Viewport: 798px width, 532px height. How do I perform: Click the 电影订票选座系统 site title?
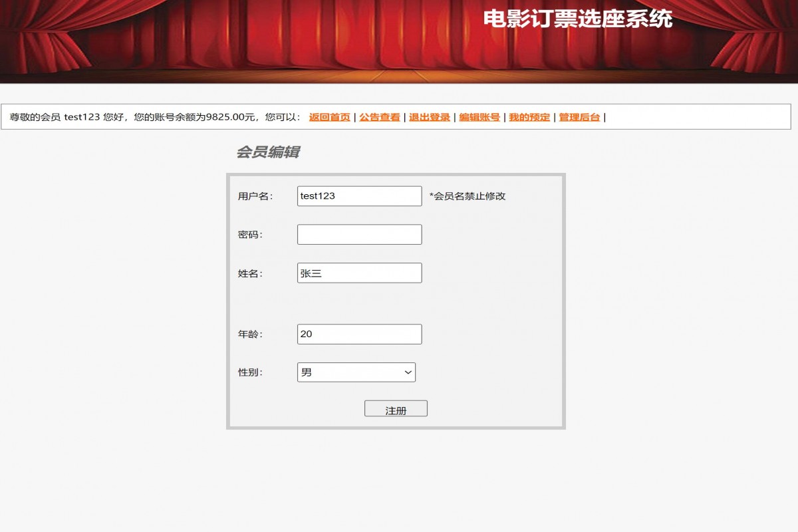(579, 20)
